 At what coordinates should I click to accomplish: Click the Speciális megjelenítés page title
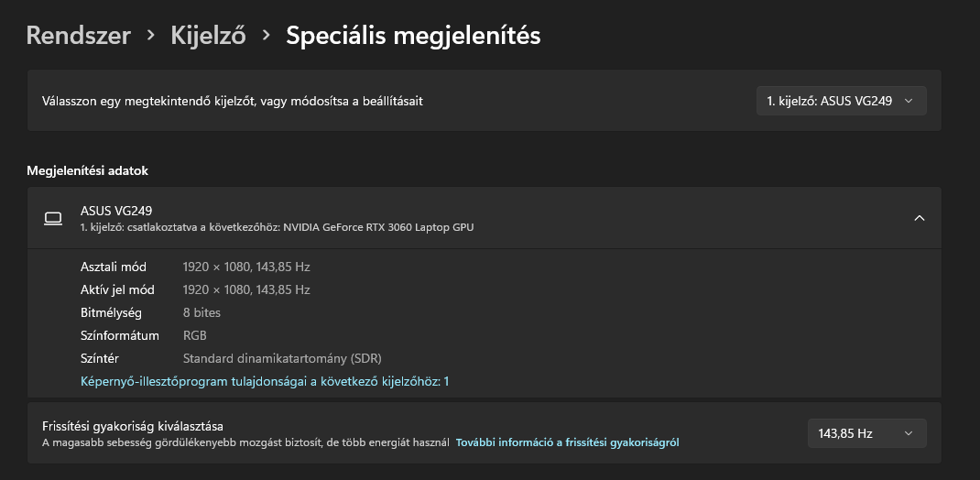click(413, 35)
